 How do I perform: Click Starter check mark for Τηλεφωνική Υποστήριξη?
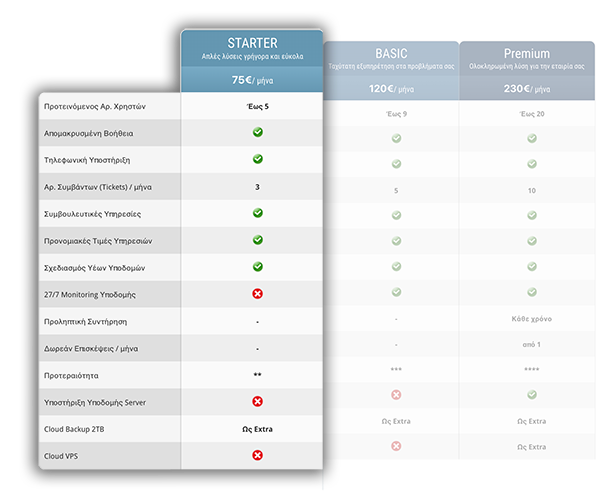(257, 159)
